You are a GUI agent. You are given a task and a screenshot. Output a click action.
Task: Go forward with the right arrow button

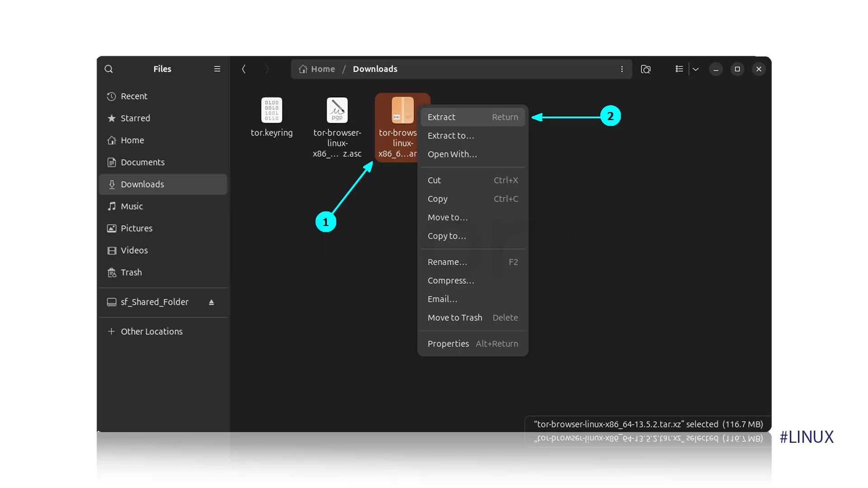267,69
